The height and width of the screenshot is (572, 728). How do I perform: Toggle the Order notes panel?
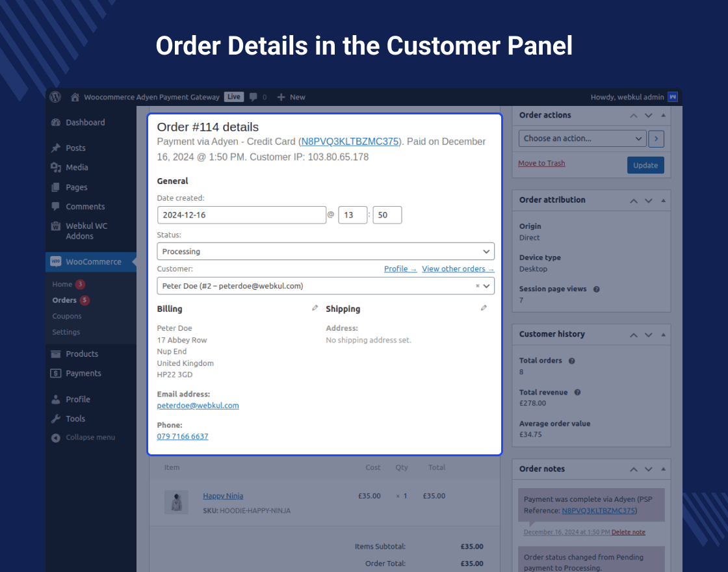(664, 469)
